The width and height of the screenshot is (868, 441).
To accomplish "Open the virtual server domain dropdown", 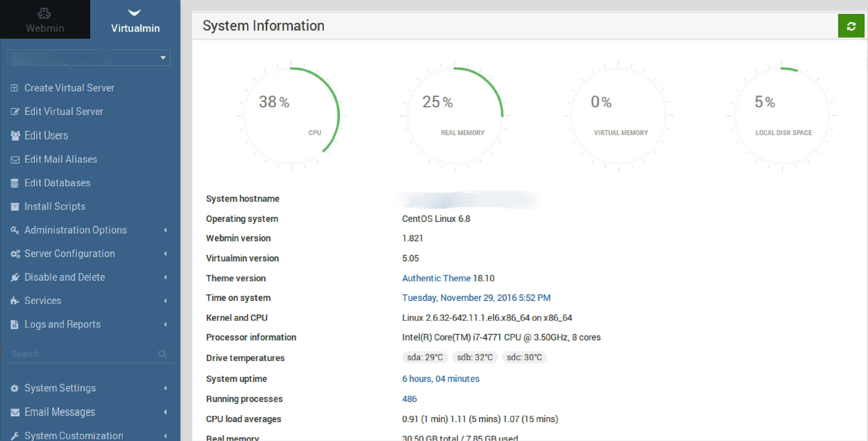I will [x=89, y=58].
